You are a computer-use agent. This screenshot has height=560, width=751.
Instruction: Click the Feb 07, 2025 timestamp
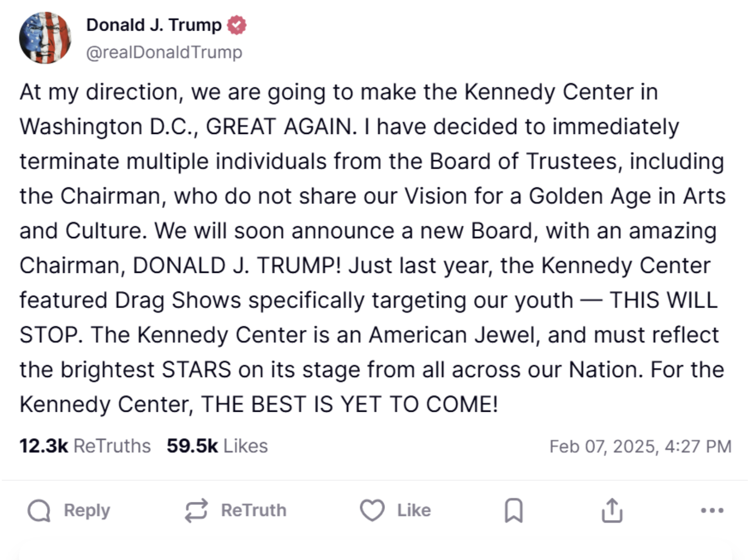640,446
